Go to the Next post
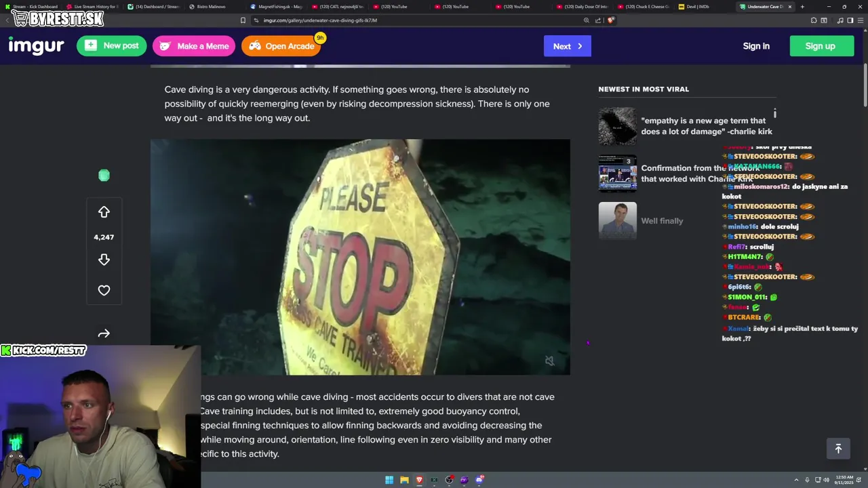The image size is (868, 488). [568, 46]
